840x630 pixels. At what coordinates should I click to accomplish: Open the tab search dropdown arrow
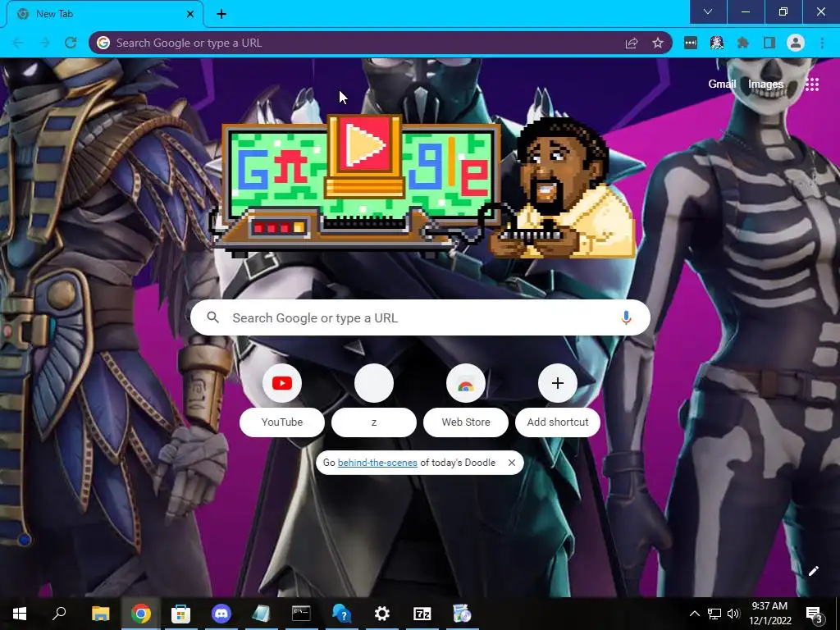[708, 11]
